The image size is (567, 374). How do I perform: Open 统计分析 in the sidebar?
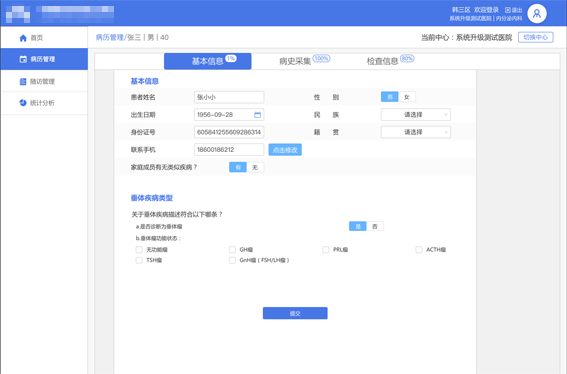pyautogui.click(x=44, y=103)
